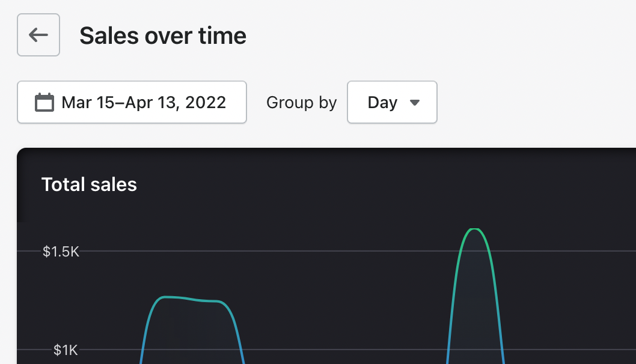
Task: Tap the dropdown caret on the Day selector
Action: [x=415, y=102]
